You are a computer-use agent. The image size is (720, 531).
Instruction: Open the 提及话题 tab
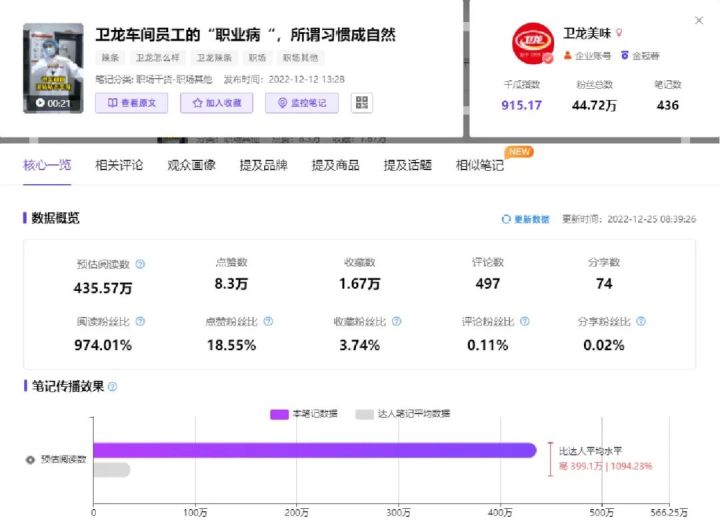(x=407, y=165)
